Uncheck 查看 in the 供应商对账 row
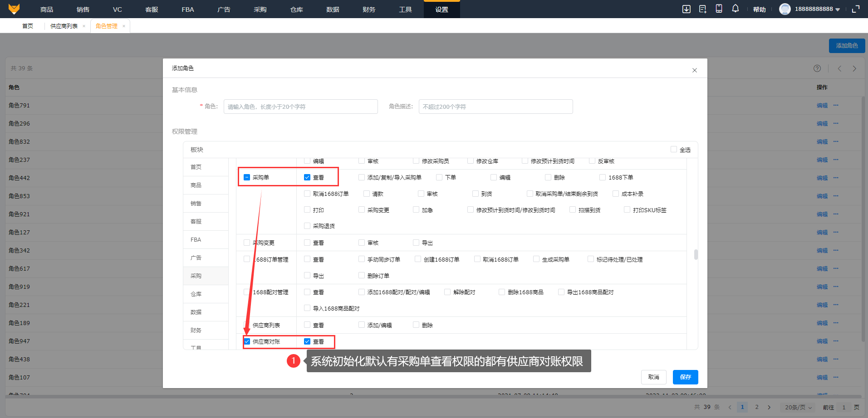 click(x=307, y=341)
